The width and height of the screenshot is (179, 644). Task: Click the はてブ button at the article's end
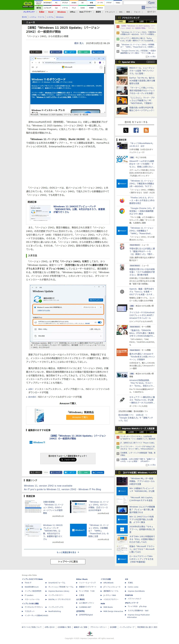(x=70, y=472)
